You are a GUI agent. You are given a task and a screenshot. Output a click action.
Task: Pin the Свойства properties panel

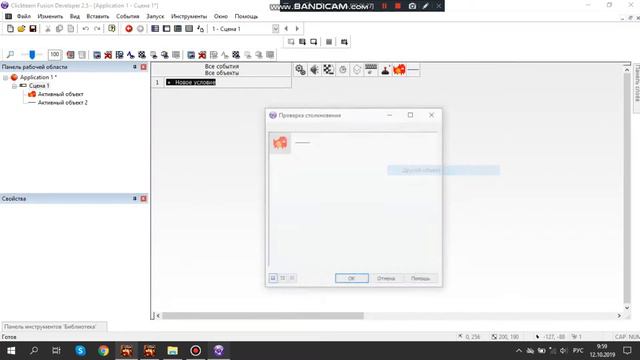(x=135, y=198)
